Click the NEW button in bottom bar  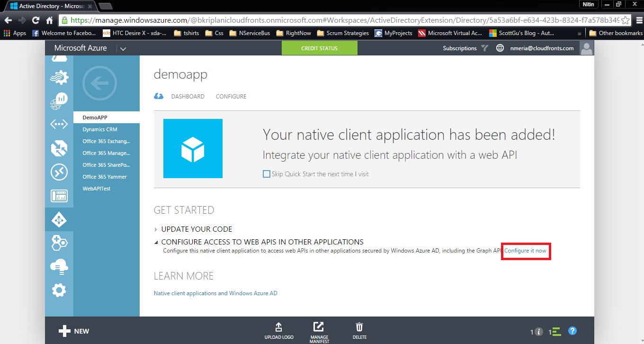[x=74, y=331]
